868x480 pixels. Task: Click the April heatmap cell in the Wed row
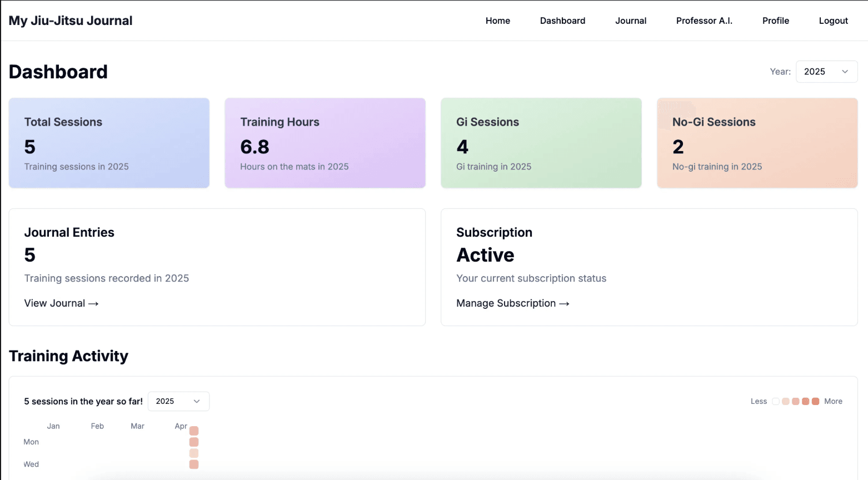coord(194,464)
